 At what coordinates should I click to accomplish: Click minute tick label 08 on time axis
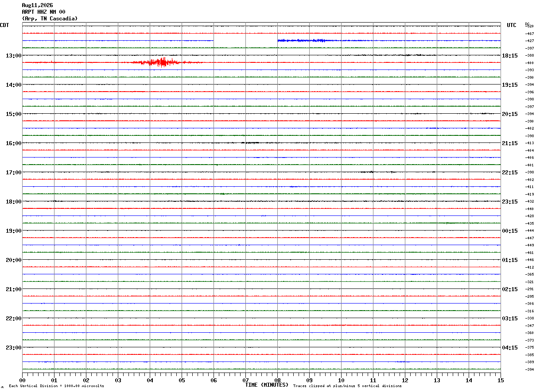coord(277,380)
